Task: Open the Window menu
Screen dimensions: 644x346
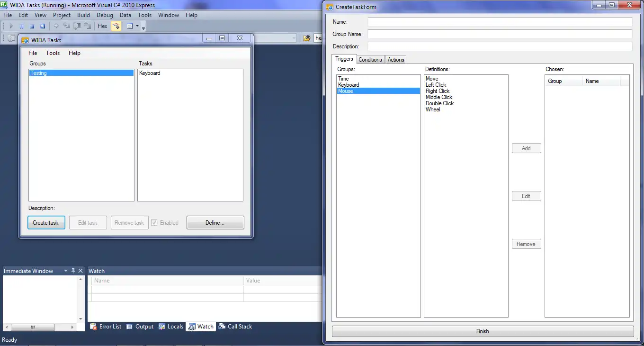Action: click(169, 15)
